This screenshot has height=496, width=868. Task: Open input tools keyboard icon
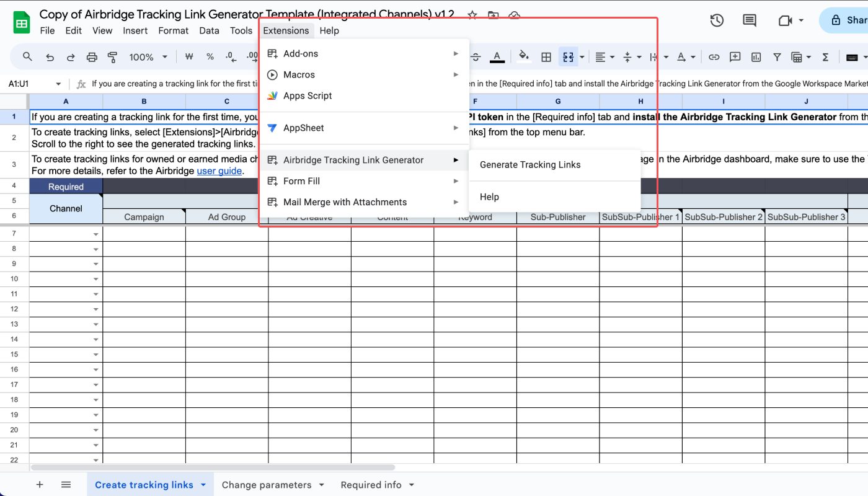(x=852, y=57)
